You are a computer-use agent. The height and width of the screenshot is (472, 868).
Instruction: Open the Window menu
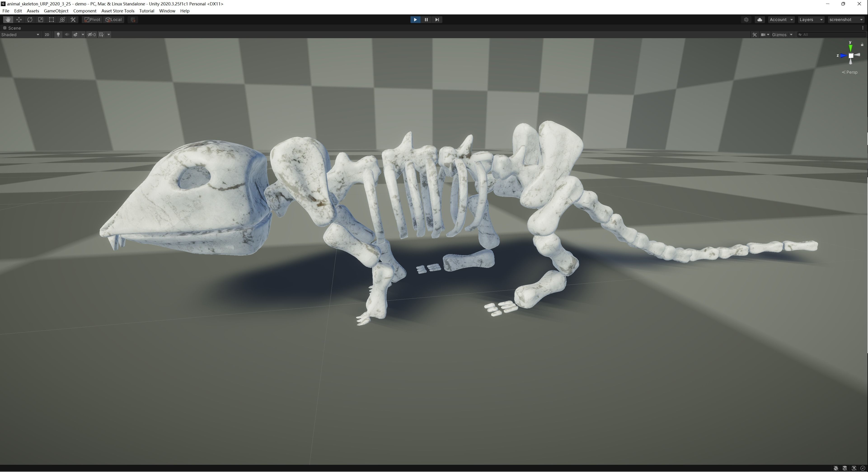pyautogui.click(x=167, y=11)
